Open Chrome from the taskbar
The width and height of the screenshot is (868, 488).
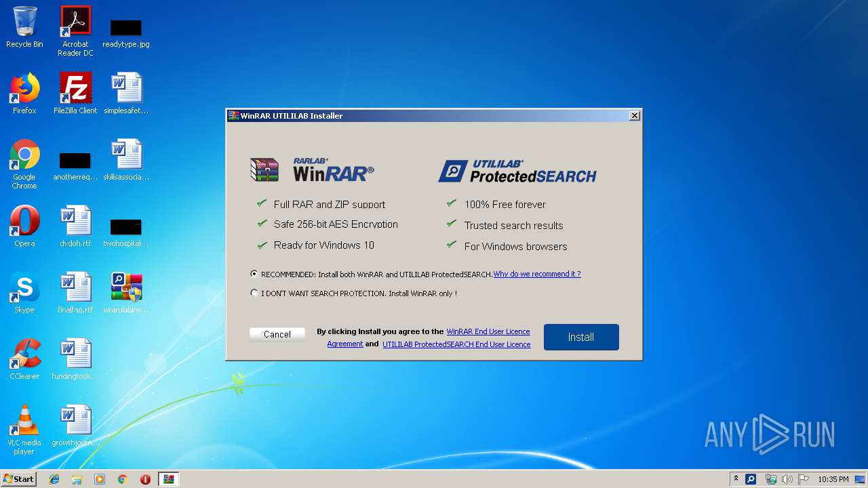(x=123, y=479)
